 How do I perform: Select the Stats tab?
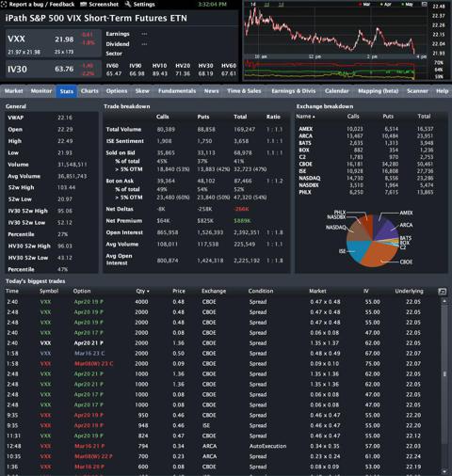click(x=67, y=91)
